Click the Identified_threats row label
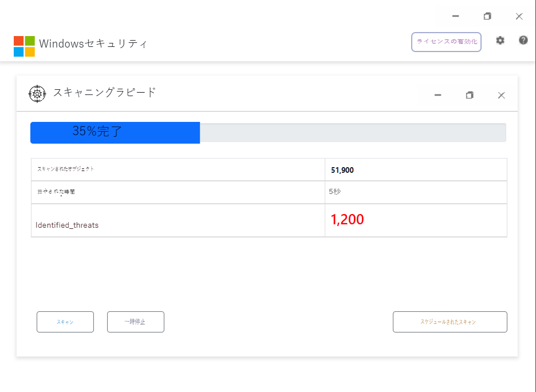The width and height of the screenshot is (536, 392). [67, 225]
